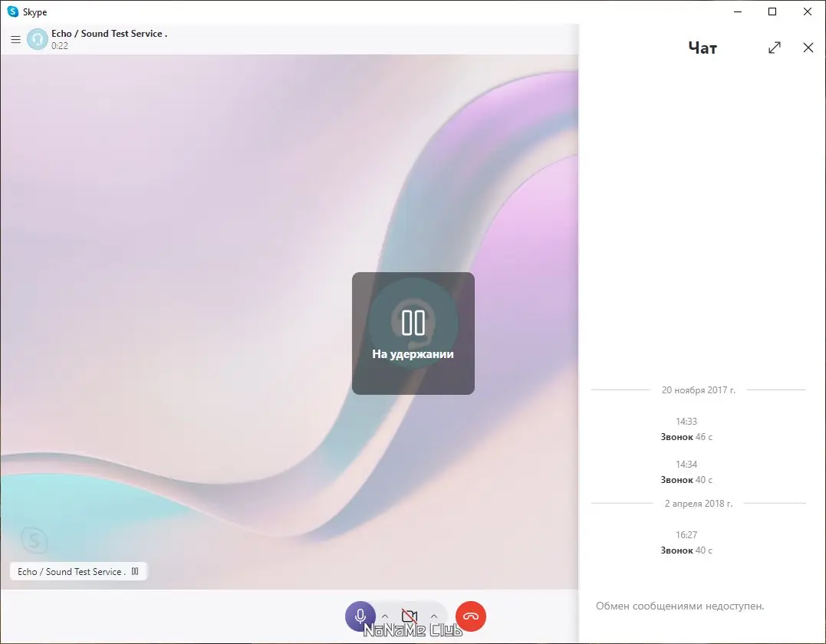Turn on the video camera

tap(410, 616)
